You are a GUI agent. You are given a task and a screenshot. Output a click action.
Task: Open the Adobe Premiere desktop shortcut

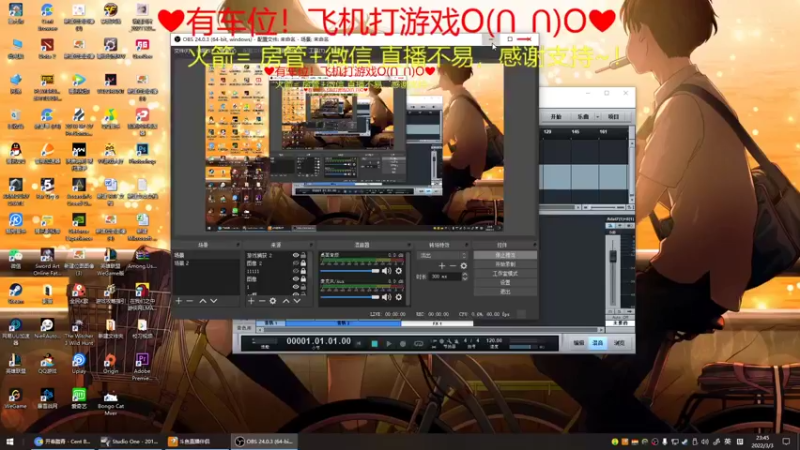pos(142,367)
